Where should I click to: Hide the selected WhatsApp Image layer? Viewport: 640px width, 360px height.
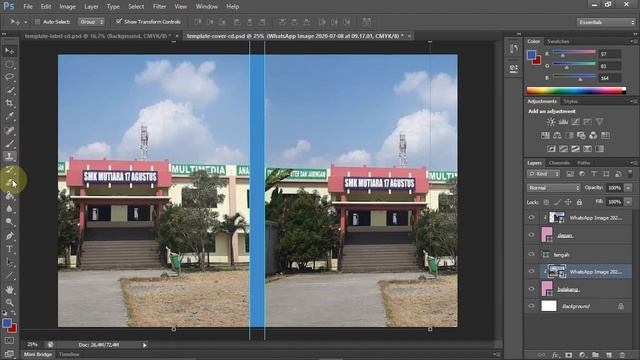pyautogui.click(x=531, y=271)
